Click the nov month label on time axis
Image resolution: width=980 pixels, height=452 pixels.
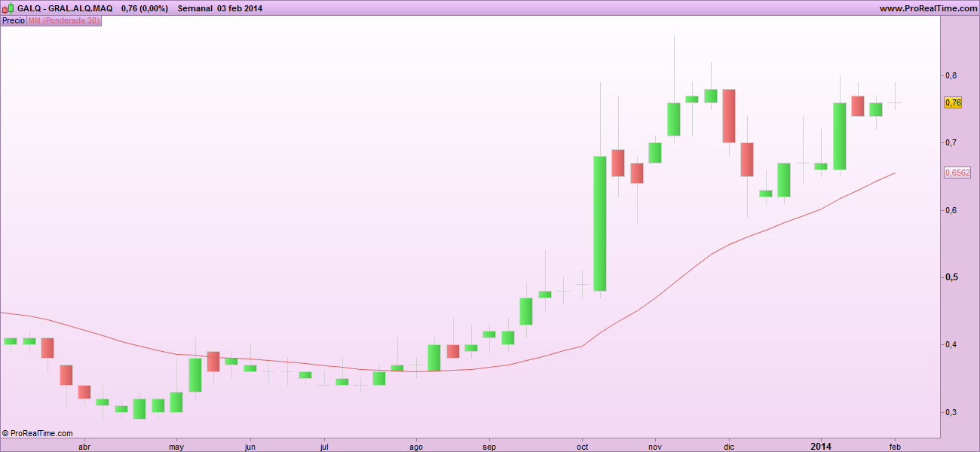point(655,446)
